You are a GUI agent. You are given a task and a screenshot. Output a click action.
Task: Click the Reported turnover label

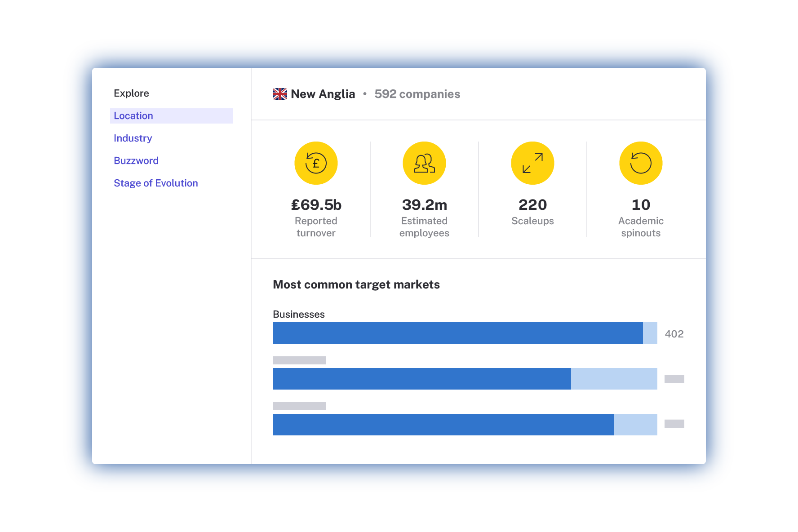tap(316, 227)
